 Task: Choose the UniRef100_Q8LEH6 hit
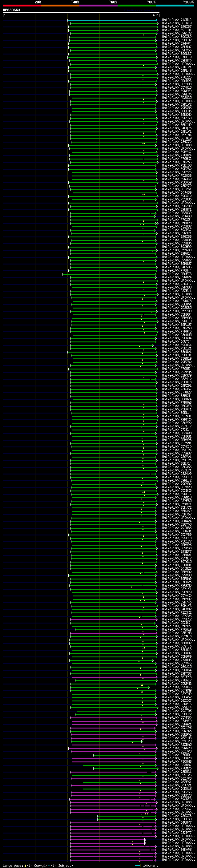(176, 111)
